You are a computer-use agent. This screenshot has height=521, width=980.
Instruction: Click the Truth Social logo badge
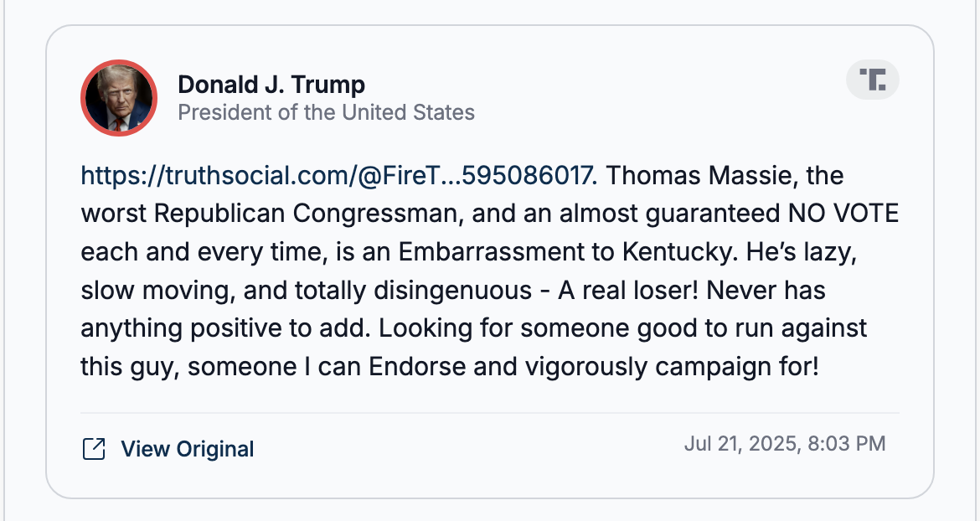click(873, 80)
